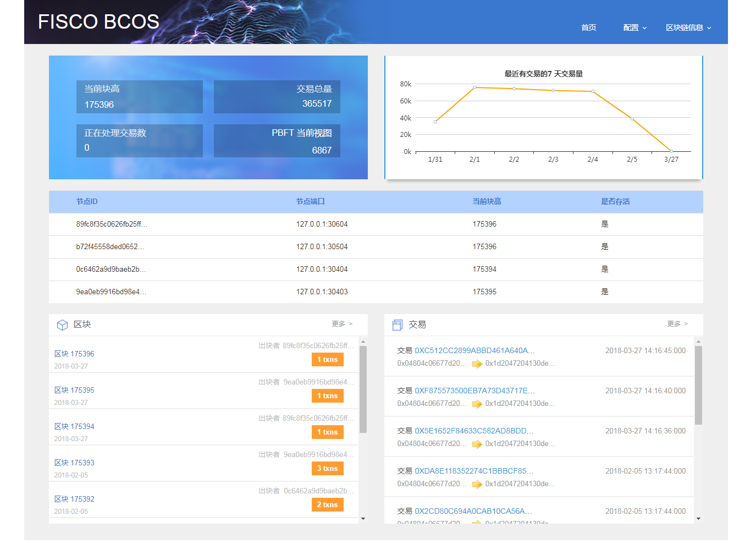Click the transactions list scrollbar thumb
The width and height of the screenshot is (756, 544).
pyautogui.click(x=698, y=385)
